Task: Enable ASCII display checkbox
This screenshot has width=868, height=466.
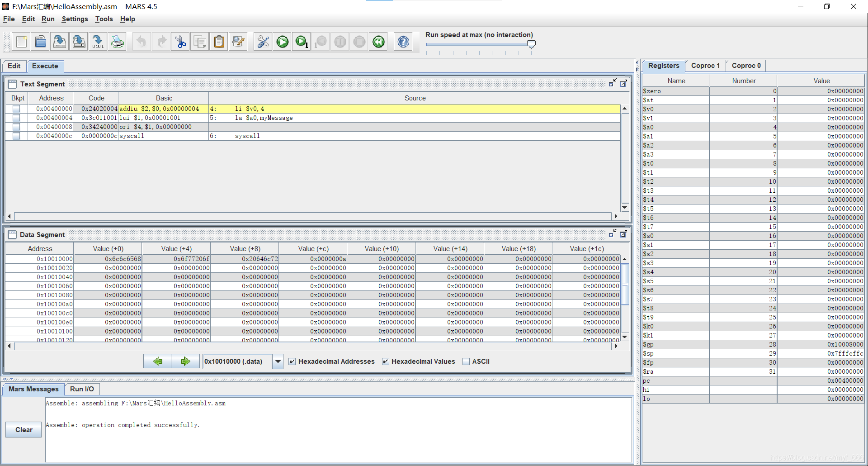Action: 466,361
